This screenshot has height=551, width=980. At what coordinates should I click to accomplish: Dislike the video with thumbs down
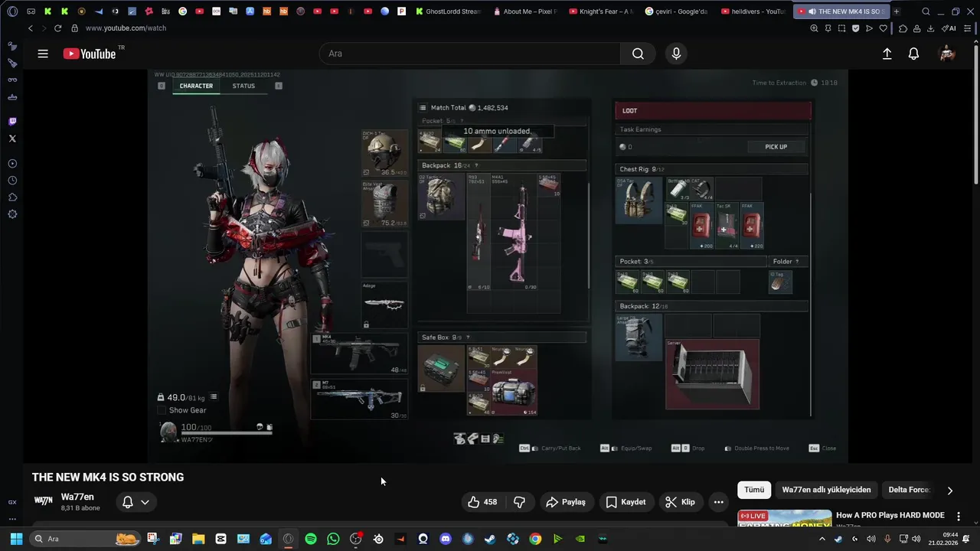519,502
